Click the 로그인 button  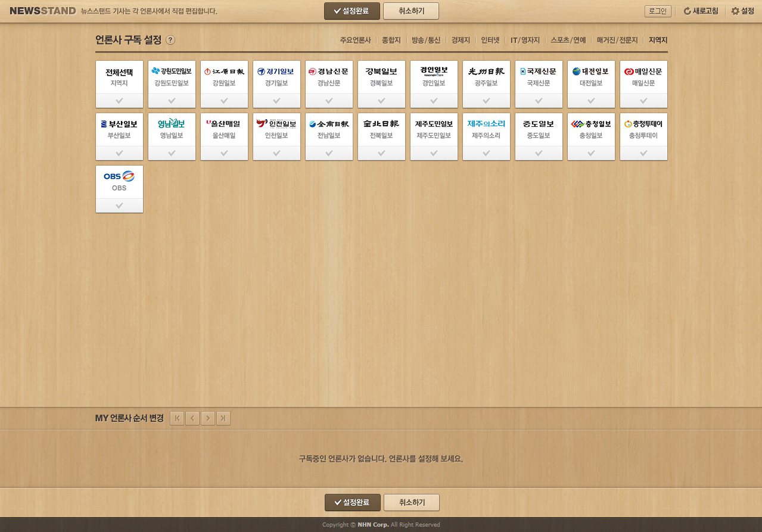[x=658, y=11]
